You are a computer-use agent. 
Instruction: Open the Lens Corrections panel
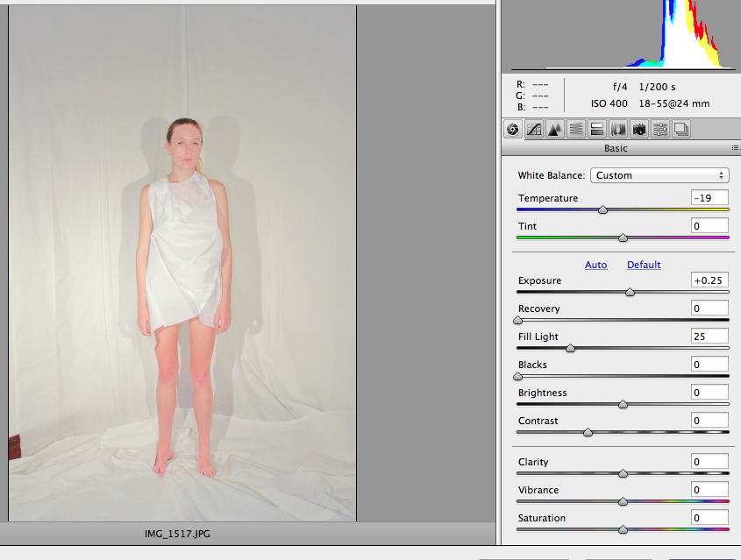[x=618, y=129]
